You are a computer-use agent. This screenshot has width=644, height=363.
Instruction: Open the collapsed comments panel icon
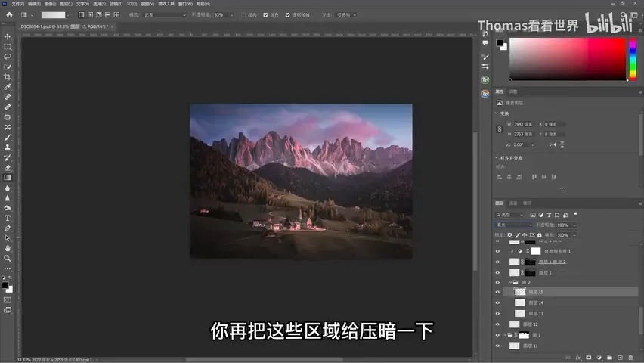coord(485,43)
